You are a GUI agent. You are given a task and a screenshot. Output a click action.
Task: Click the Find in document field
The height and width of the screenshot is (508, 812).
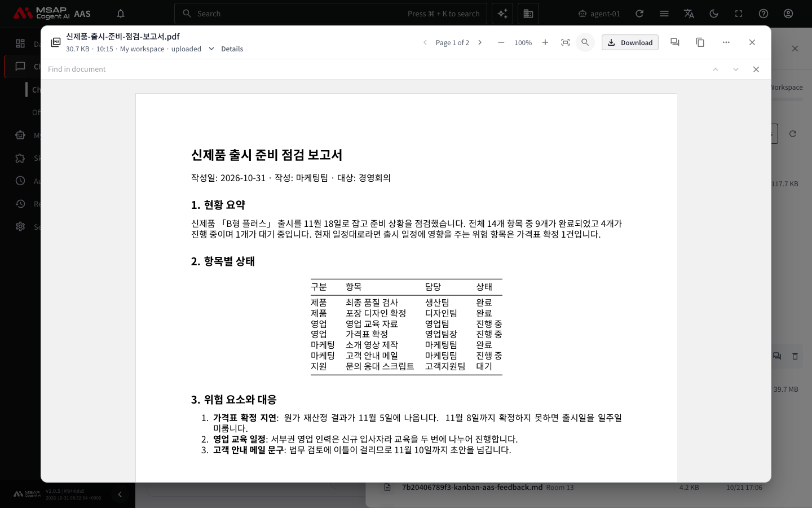(x=372, y=69)
